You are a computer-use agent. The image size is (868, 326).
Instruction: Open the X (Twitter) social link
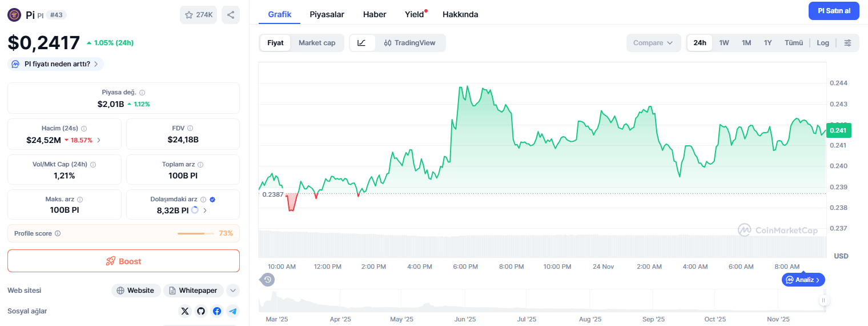[184, 311]
